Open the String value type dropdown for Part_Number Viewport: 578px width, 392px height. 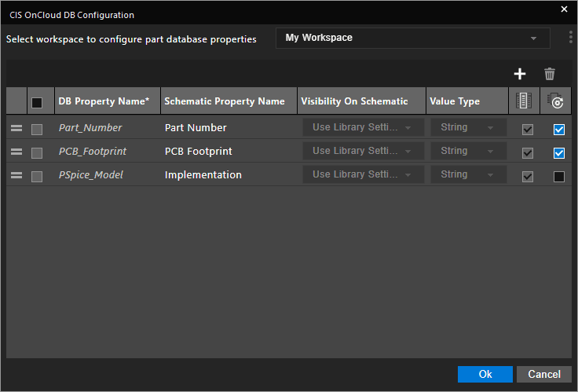(469, 127)
